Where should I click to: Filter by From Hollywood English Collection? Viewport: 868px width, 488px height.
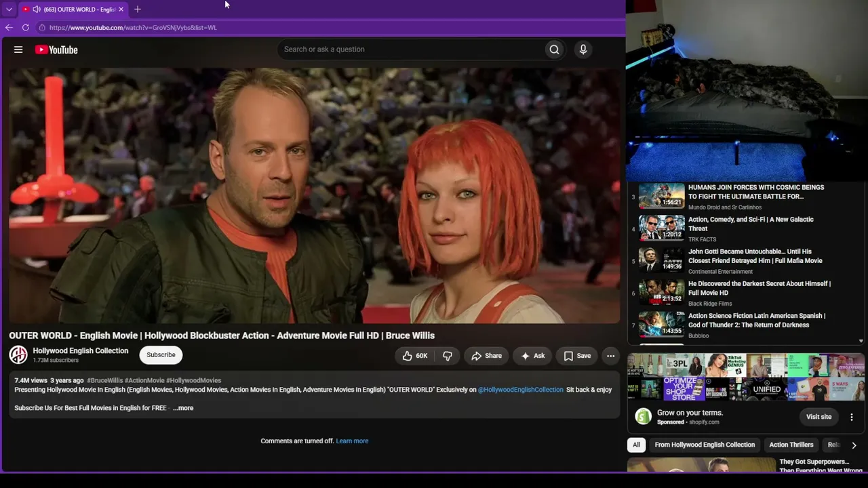[x=705, y=445]
